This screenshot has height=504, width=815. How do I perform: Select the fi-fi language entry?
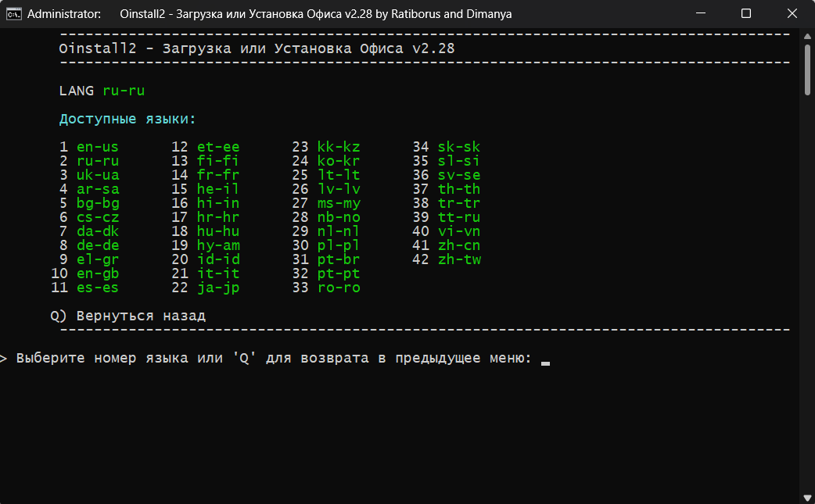217,161
